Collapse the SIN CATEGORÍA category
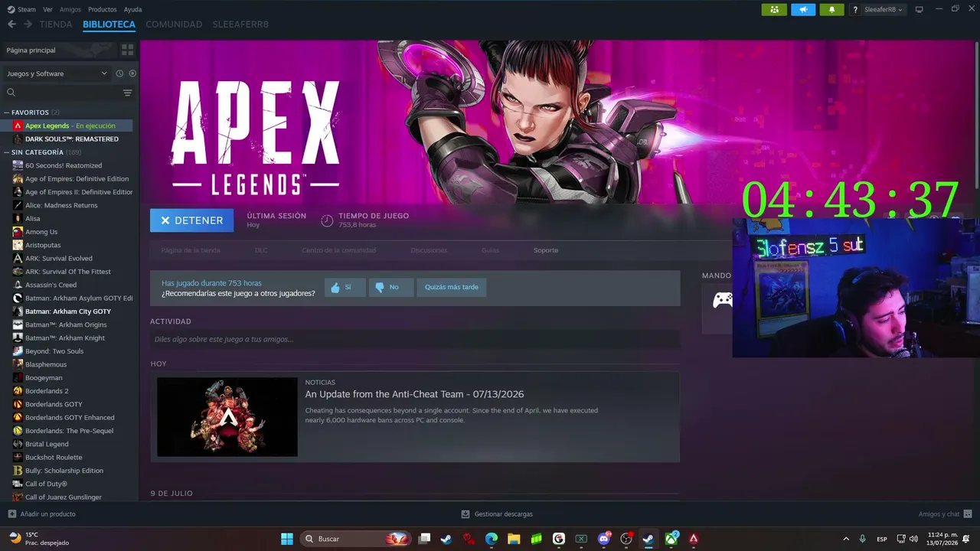This screenshot has height=551, width=980. point(7,152)
